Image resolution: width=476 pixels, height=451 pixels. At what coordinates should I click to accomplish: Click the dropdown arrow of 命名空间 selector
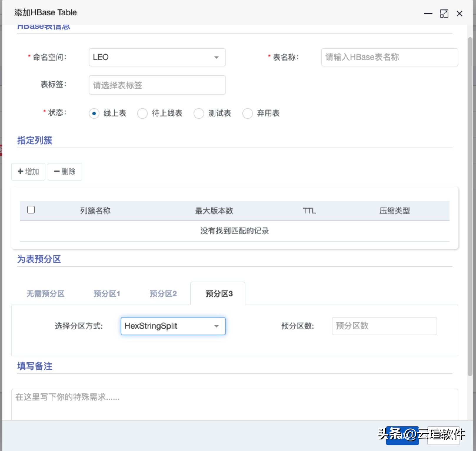(216, 57)
